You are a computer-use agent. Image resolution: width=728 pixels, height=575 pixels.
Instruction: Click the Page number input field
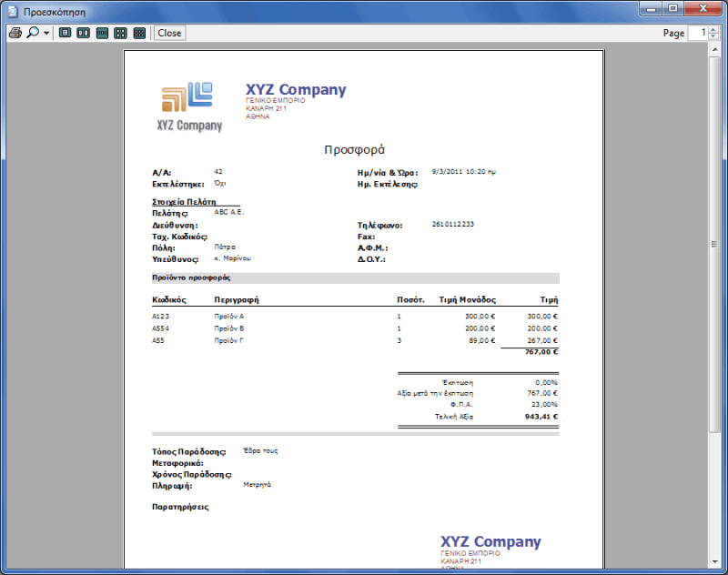(697, 33)
